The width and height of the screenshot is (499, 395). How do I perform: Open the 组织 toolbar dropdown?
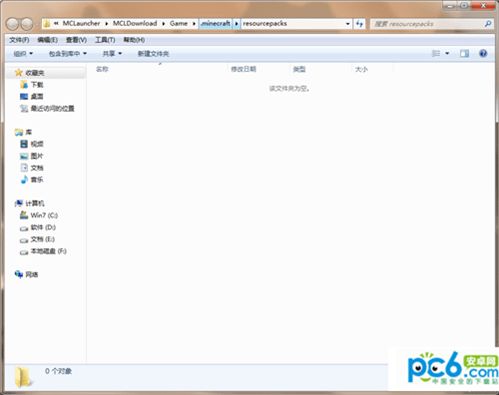point(23,53)
